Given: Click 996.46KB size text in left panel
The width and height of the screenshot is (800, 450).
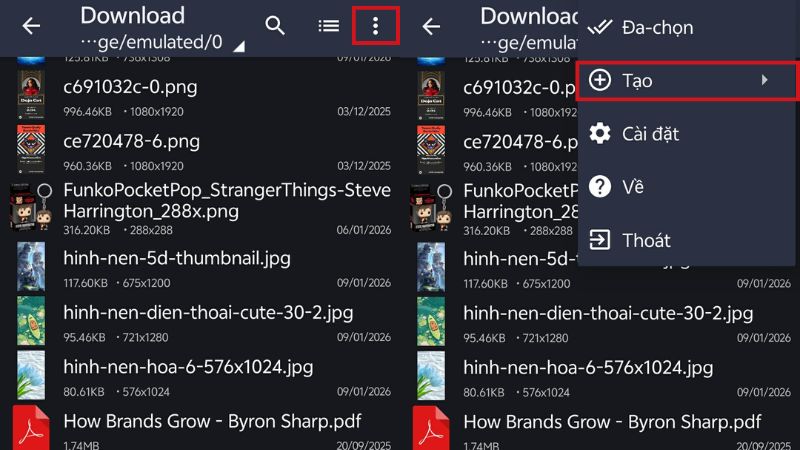Looking at the screenshot, I should [x=87, y=112].
